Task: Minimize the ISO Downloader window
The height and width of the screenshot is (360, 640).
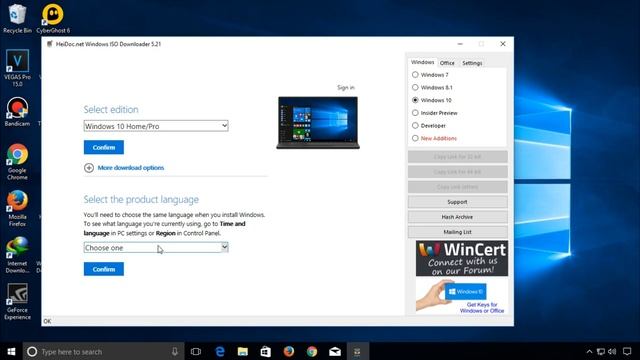Action: pos(460,44)
